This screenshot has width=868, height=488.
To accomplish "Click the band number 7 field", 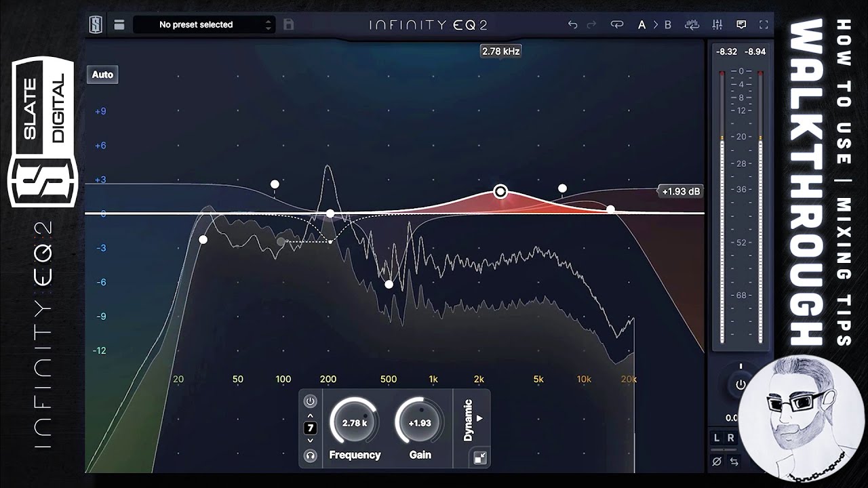I will pyautogui.click(x=311, y=428).
